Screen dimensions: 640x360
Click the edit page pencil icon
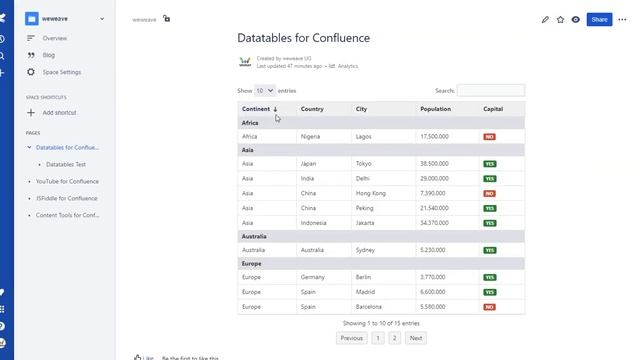pyautogui.click(x=545, y=20)
